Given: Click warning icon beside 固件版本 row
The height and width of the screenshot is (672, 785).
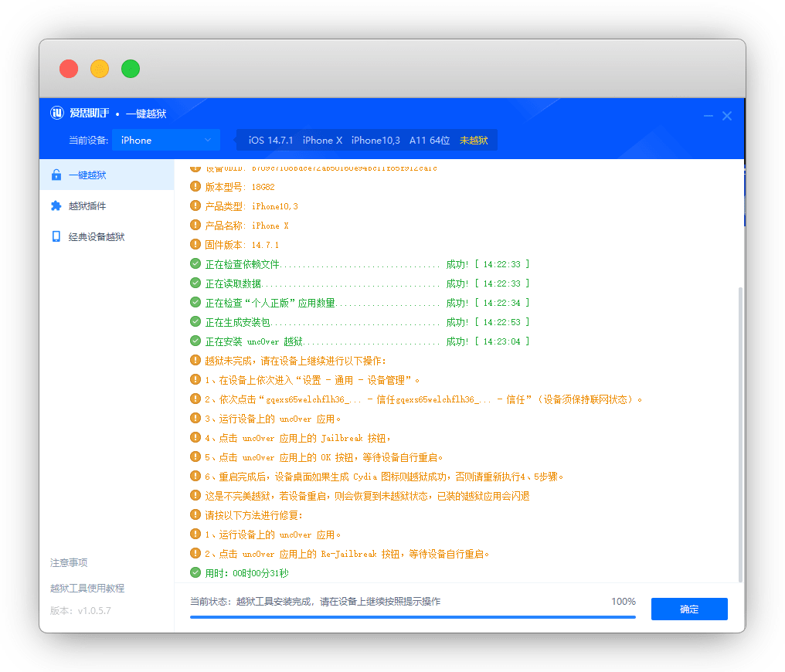Looking at the screenshot, I should coord(195,244).
